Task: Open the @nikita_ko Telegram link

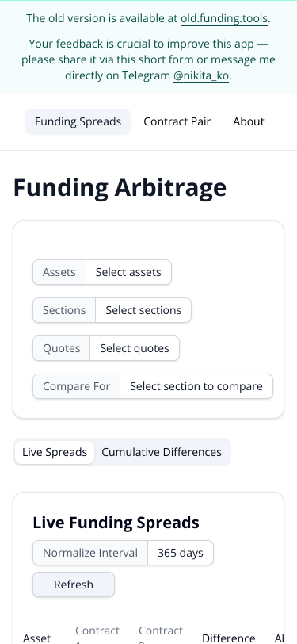Action: point(201,75)
